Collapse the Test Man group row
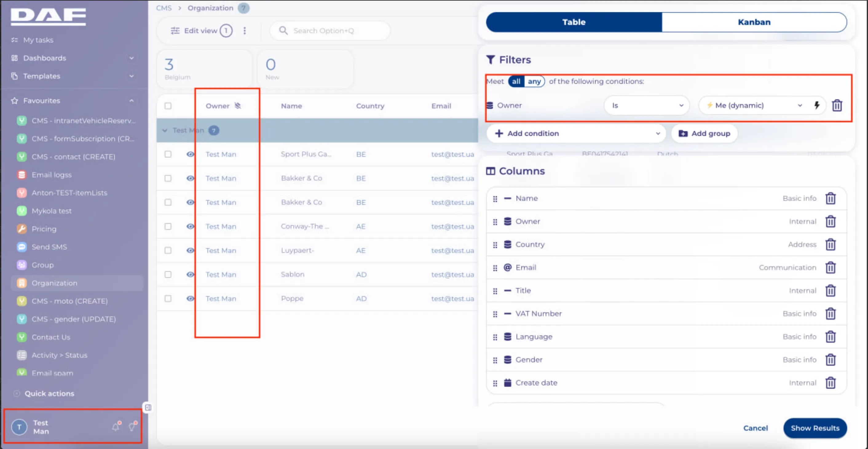The image size is (868, 449). click(165, 130)
